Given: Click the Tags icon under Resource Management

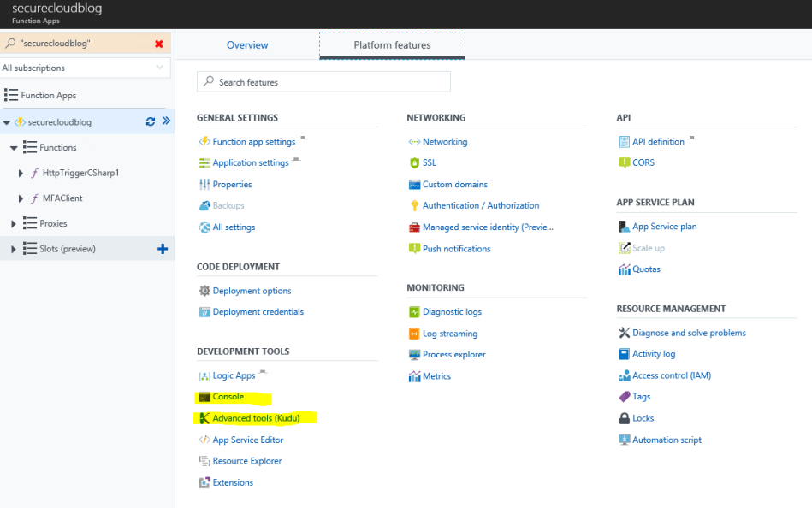Looking at the screenshot, I should point(625,397).
